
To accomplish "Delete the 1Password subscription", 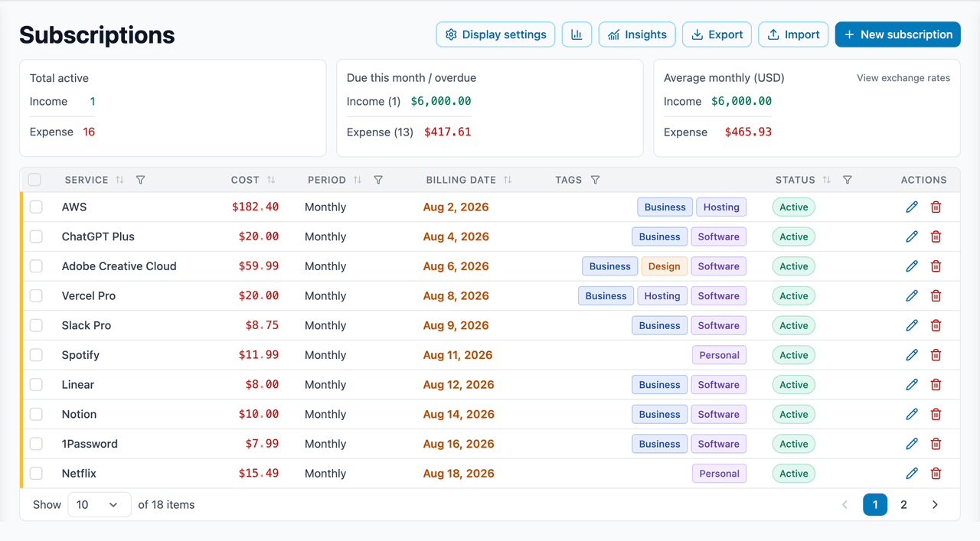I will click(936, 444).
